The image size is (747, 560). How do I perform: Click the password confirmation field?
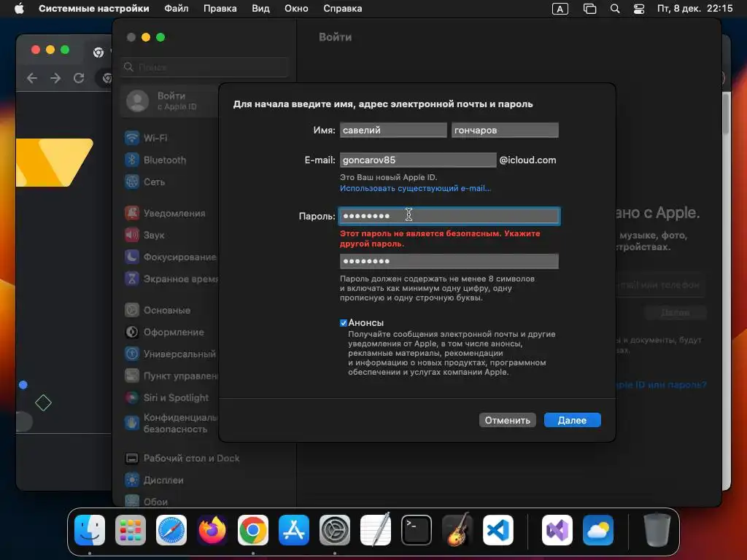449,261
